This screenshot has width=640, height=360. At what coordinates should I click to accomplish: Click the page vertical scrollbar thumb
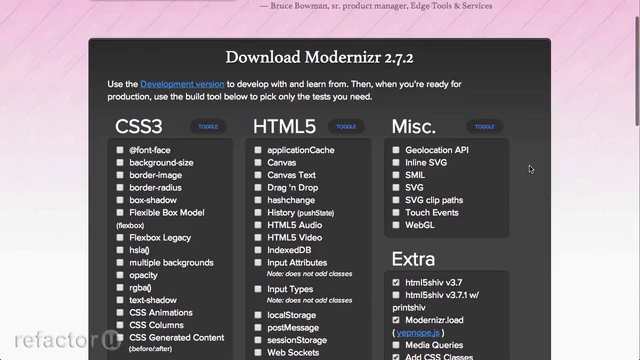click(x=637, y=70)
